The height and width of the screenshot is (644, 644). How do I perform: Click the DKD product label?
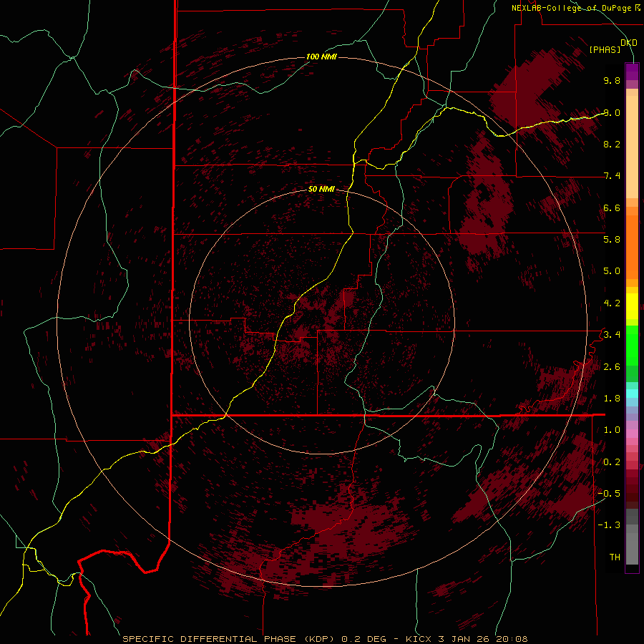(x=629, y=43)
